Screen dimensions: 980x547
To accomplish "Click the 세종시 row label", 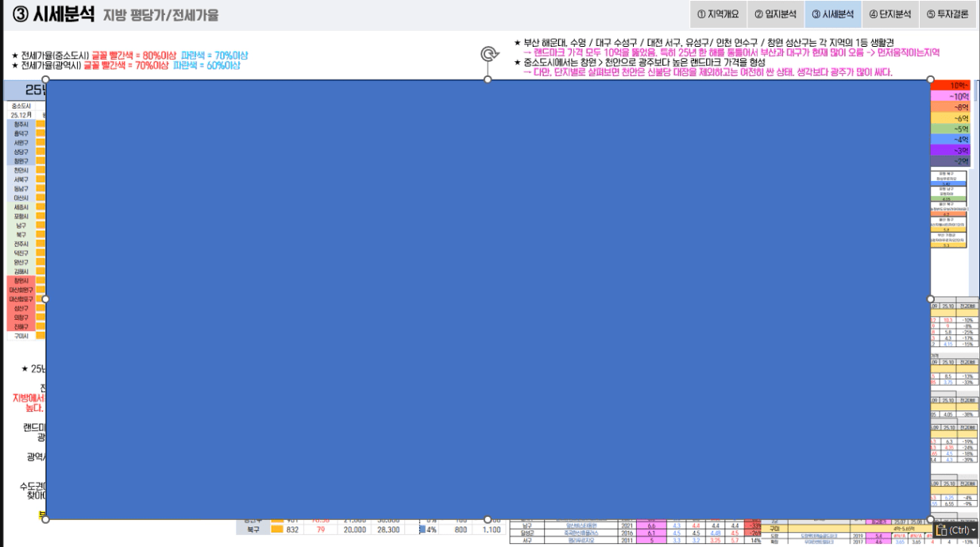I will tap(21, 207).
